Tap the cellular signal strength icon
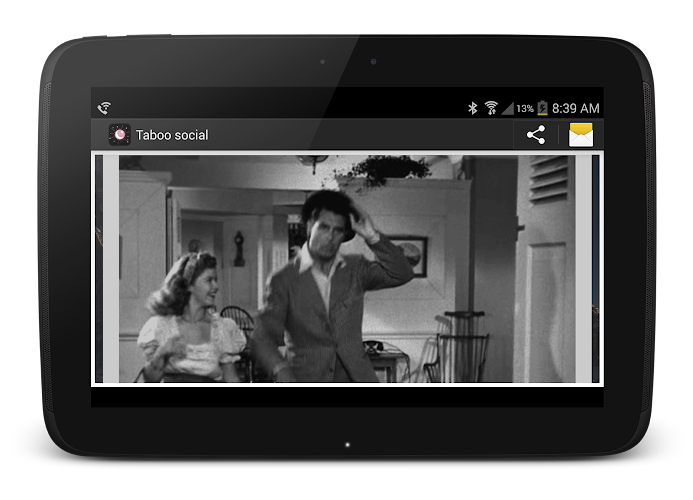 pyautogui.click(x=507, y=108)
